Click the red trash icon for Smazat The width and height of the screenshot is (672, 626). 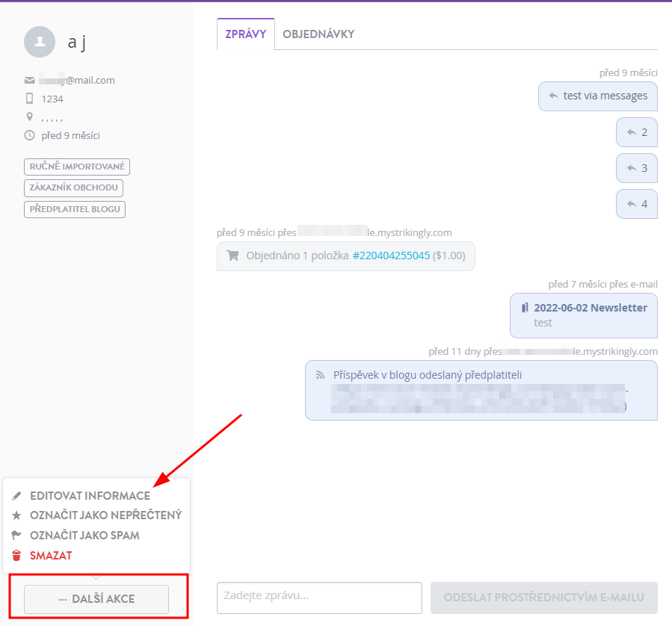coord(16,555)
